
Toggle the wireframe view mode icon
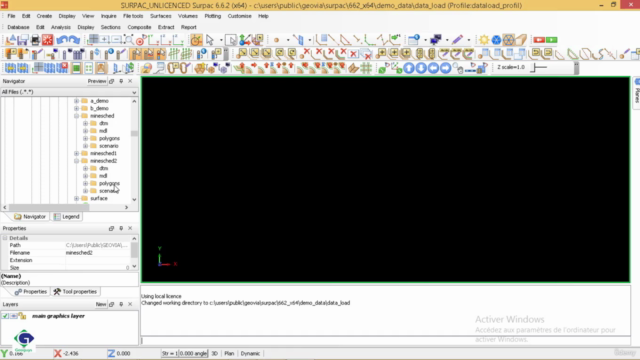coord(509,40)
